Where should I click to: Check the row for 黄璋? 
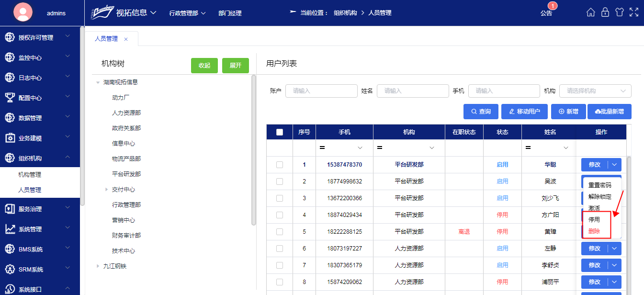tap(280, 232)
